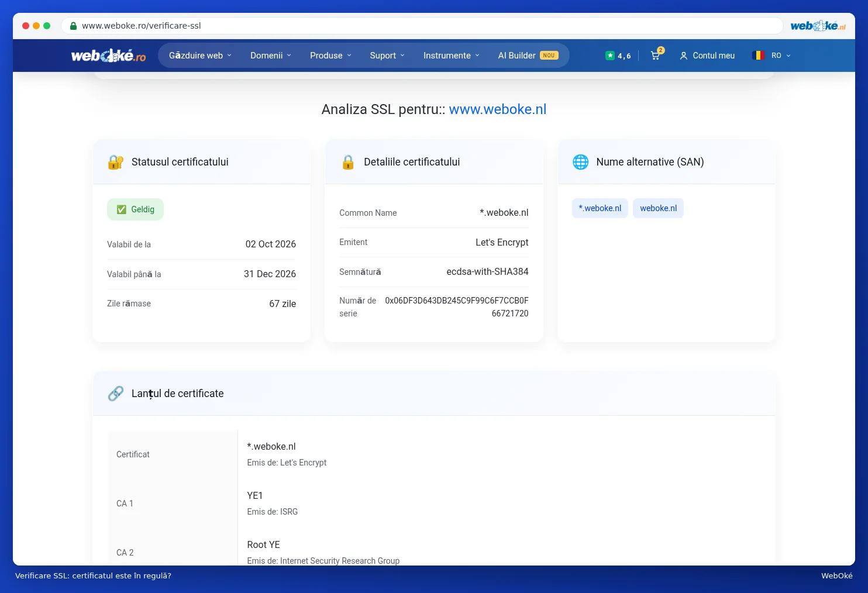The image size is (868, 593).
Task: Select the weboke.nl SAN tag
Action: (658, 208)
